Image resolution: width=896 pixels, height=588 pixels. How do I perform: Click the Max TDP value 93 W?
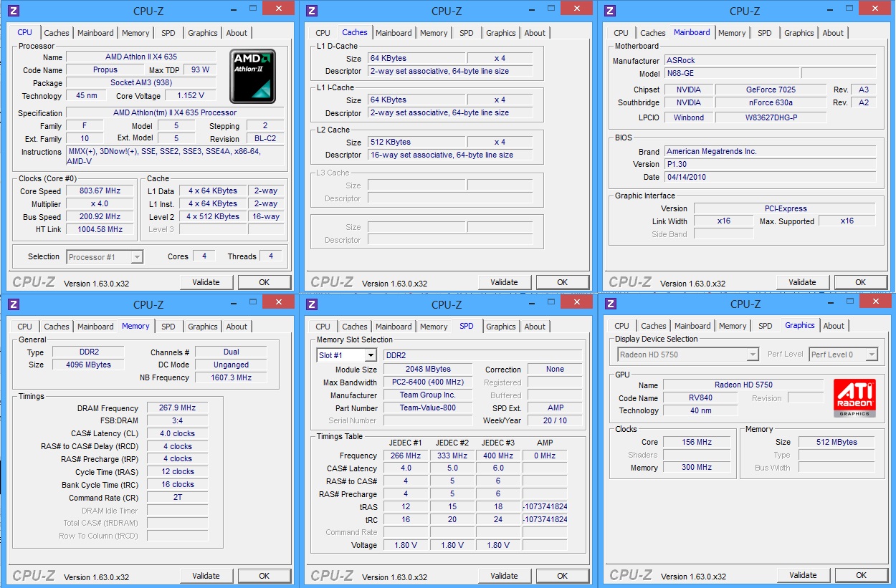point(201,70)
